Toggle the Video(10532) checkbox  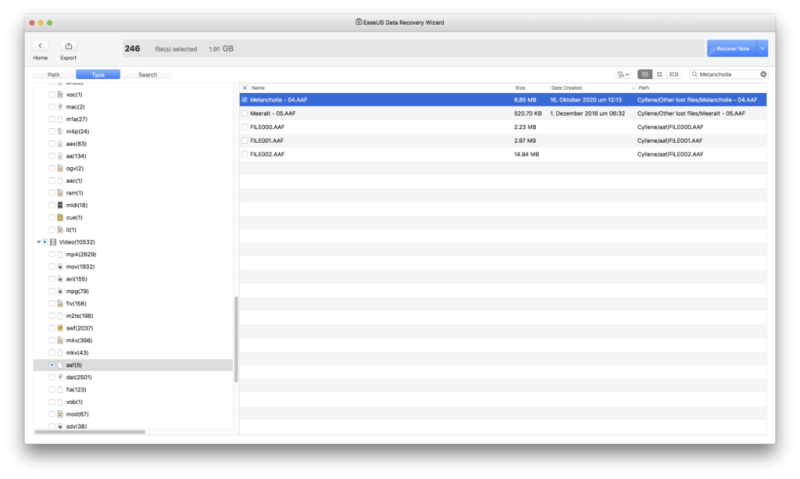click(x=45, y=242)
